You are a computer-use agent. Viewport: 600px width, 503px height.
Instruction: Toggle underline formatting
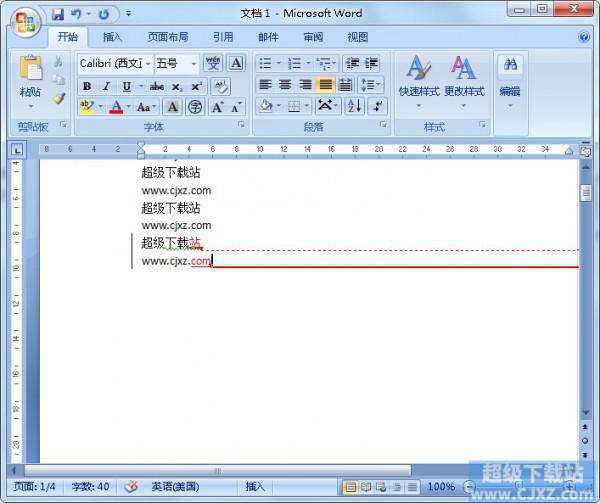tap(127, 86)
